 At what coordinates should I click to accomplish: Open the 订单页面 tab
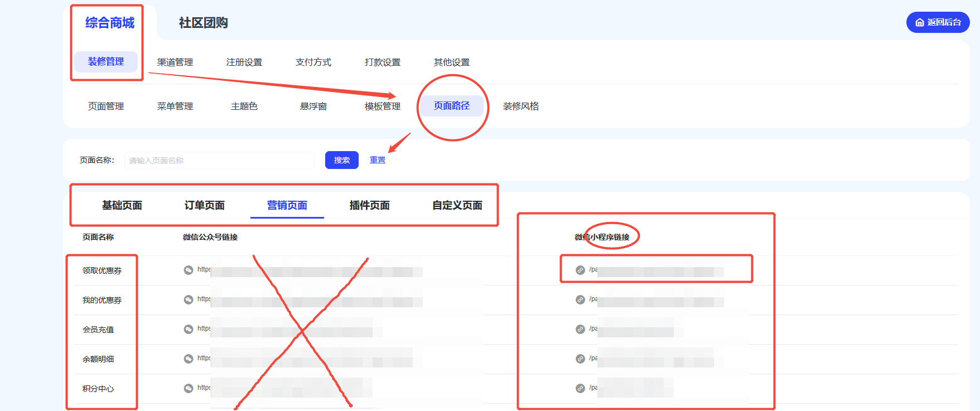(204, 206)
